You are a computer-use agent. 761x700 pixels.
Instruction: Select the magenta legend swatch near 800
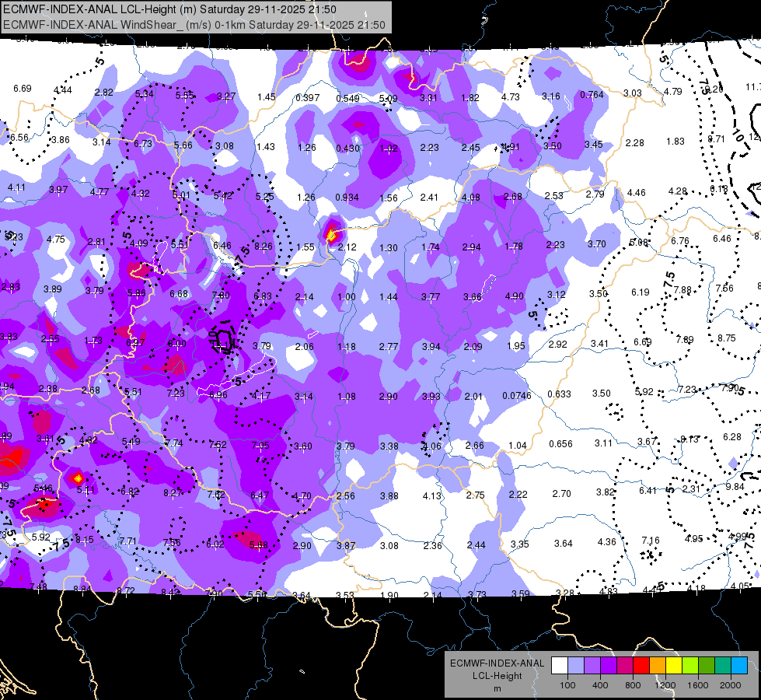625,666
